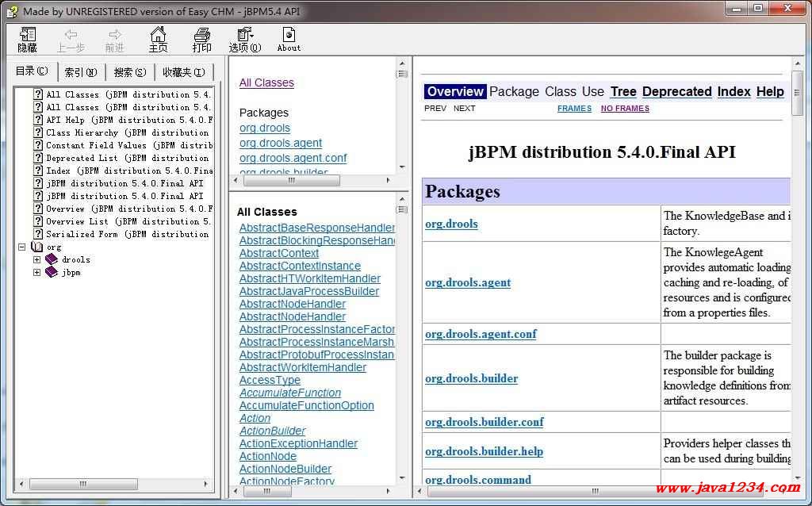Open the API Help topic in contents
The image size is (812, 506).
coord(65,120)
